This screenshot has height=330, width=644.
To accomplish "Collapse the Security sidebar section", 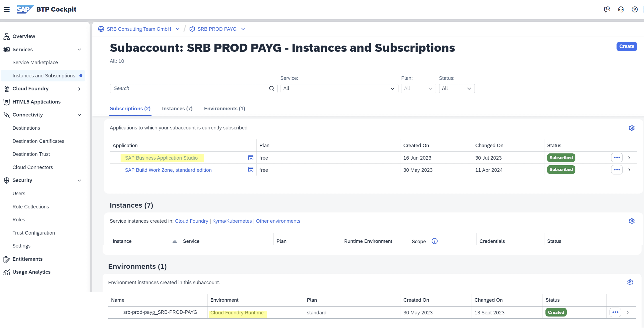I will [79, 180].
